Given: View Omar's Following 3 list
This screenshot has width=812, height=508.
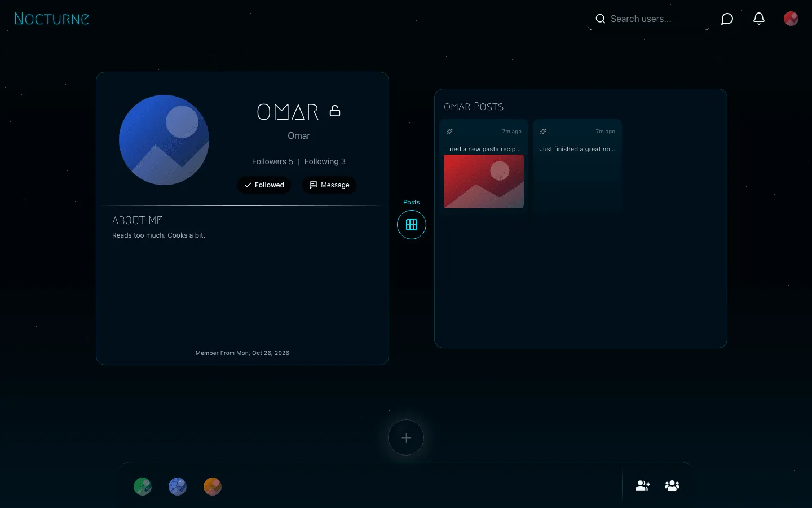Looking at the screenshot, I should [x=325, y=161].
